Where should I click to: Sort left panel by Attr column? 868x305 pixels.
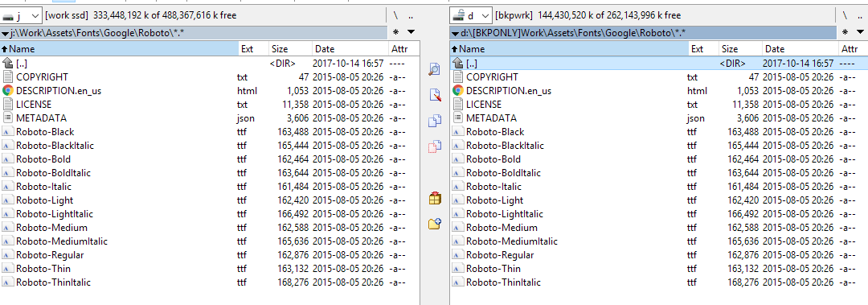(404, 49)
